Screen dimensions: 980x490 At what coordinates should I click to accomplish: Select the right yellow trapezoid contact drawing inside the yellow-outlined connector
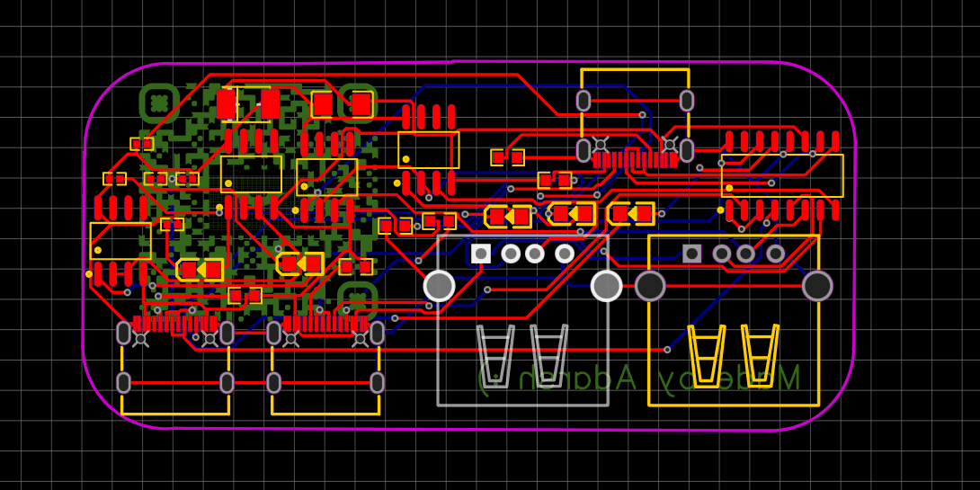(760, 356)
